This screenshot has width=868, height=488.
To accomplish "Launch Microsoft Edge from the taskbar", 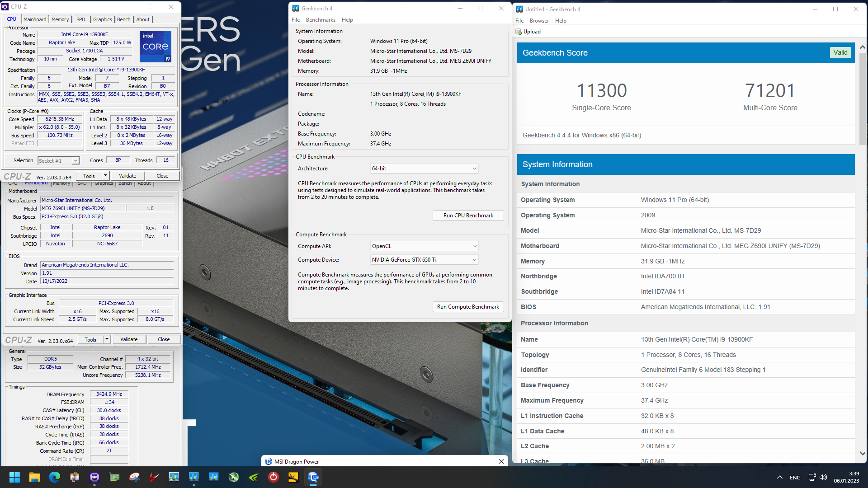I will [x=55, y=477].
